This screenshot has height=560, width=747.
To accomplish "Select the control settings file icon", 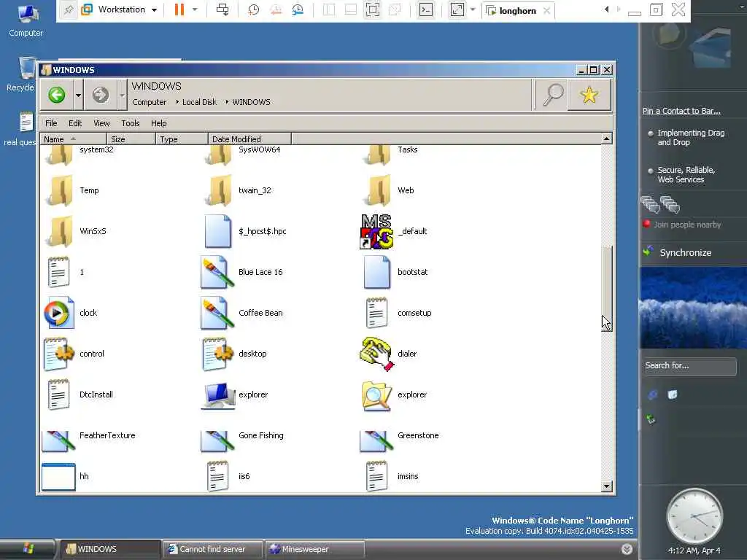I will pyautogui.click(x=59, y=354).
